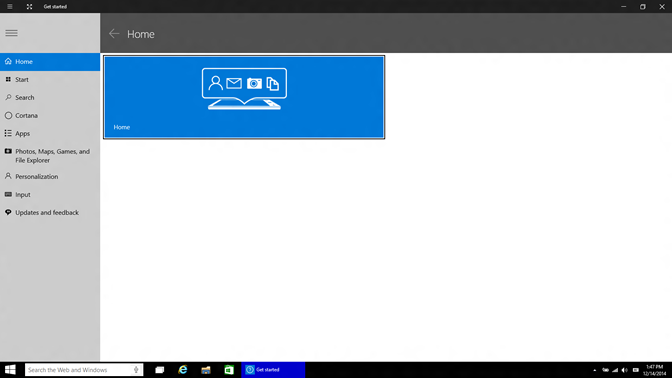Click the network signal tray icon
This screenshot has width=672, height=378.
615,370
